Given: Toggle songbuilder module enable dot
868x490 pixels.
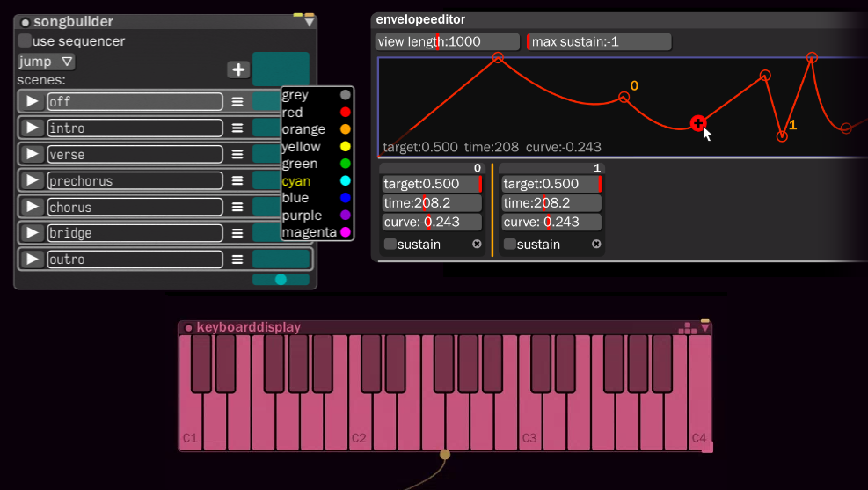Looking at the screenshot, I should (25, 23).
